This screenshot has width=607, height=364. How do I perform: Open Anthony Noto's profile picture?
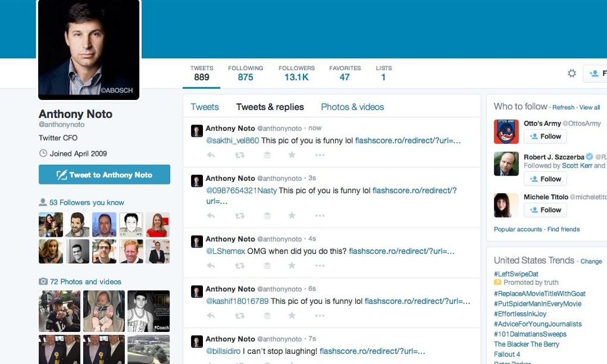(89, 49)
